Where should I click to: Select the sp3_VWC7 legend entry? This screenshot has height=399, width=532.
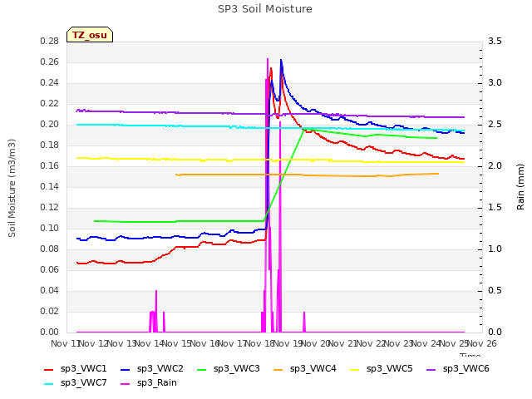tap(76, 383)
